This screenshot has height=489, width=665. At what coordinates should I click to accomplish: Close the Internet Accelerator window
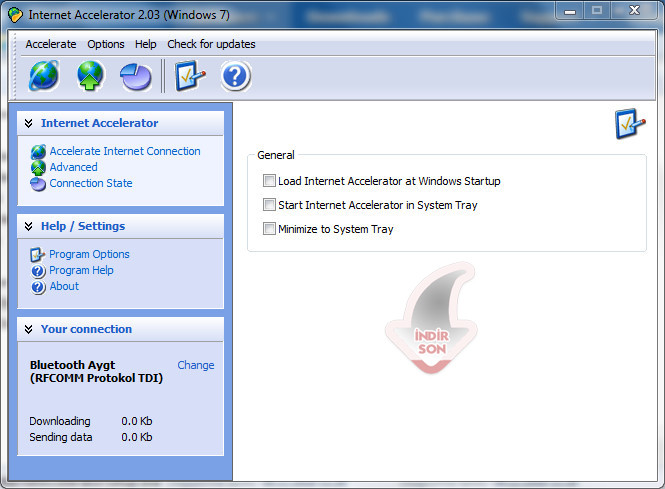tap(634, 10)
